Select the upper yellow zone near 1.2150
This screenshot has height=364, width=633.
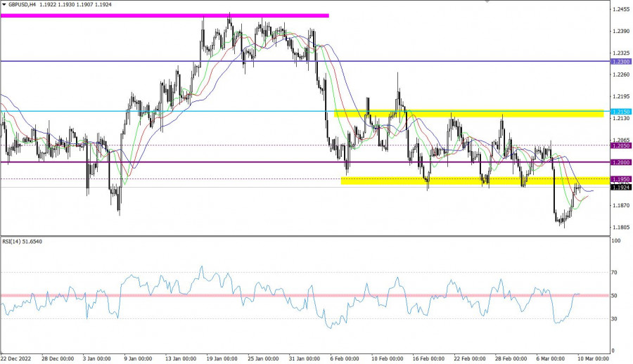(468, 112)
